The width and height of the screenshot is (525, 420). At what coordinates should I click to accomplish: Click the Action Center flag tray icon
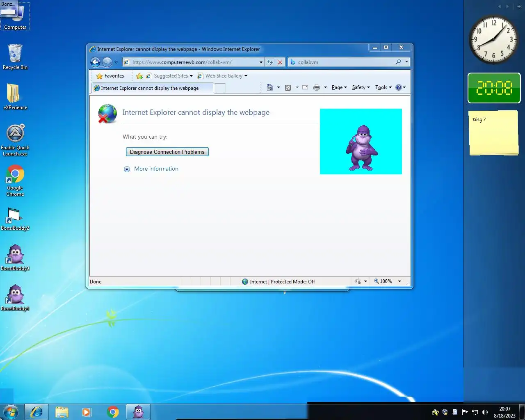[465, 412]
